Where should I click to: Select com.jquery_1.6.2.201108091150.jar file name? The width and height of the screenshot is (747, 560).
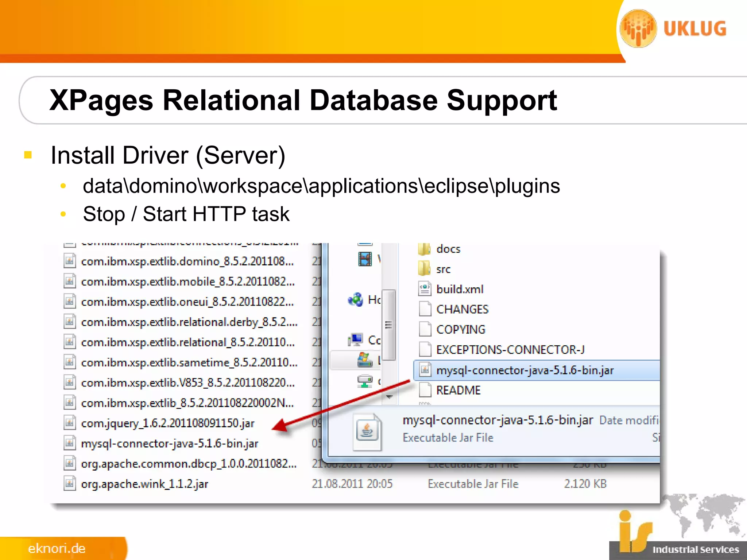(168, 423)
